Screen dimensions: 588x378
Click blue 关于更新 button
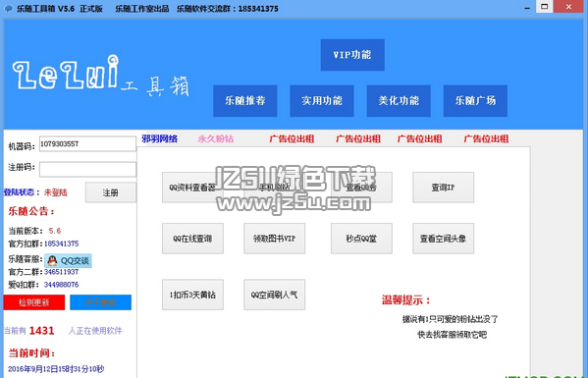pos(100,302)
